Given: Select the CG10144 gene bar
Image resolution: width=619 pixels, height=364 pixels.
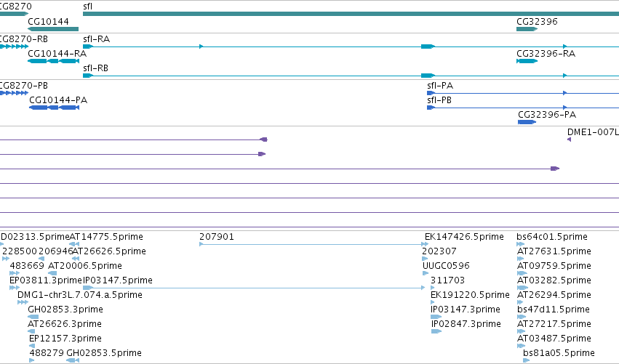Looking at the screenshot, I should pos(53,29).
